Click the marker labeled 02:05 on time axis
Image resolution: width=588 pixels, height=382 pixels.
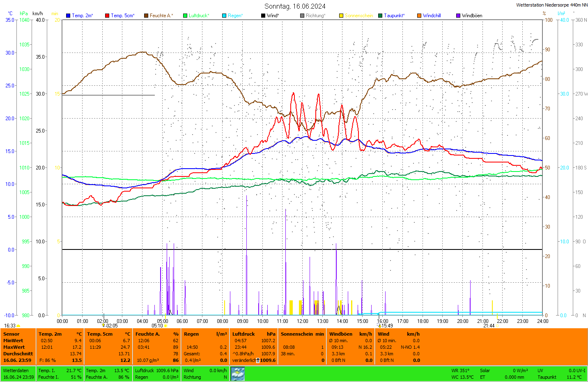point(103,325)
